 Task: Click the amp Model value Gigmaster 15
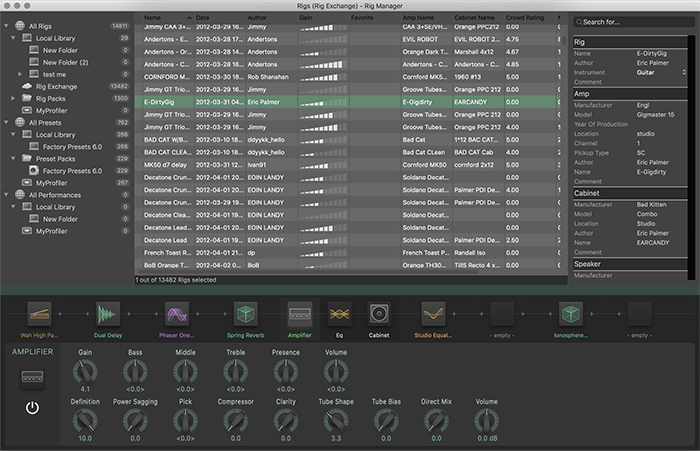point(655,115)
